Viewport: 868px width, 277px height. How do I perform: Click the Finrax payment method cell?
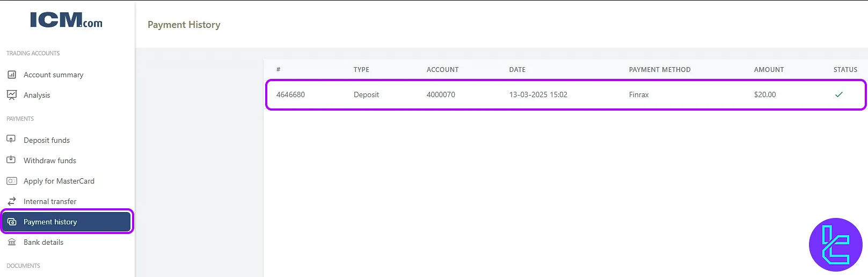tap(639, 94)
